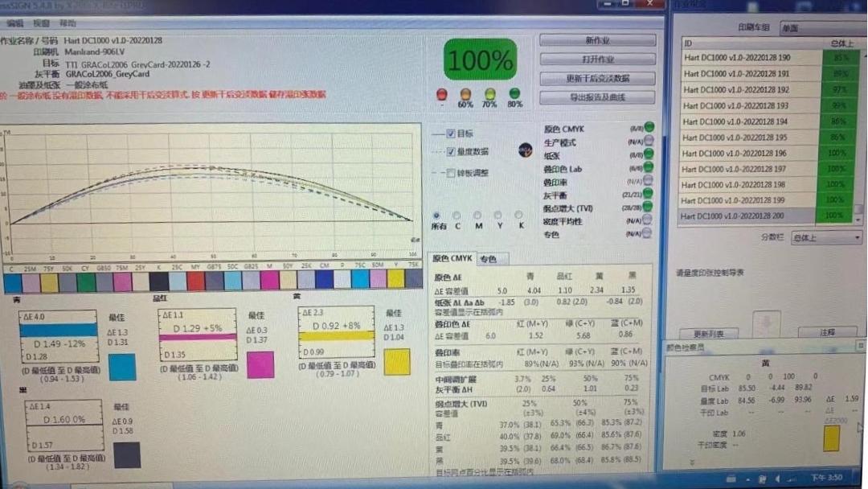Click the red score threshold light
The image size is (868, 489).
pyautogui.click(x=441, y=94)
